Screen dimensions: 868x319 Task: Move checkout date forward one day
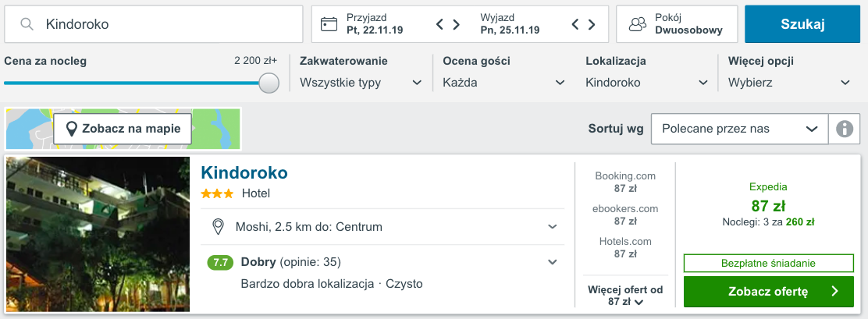[591, 24]
